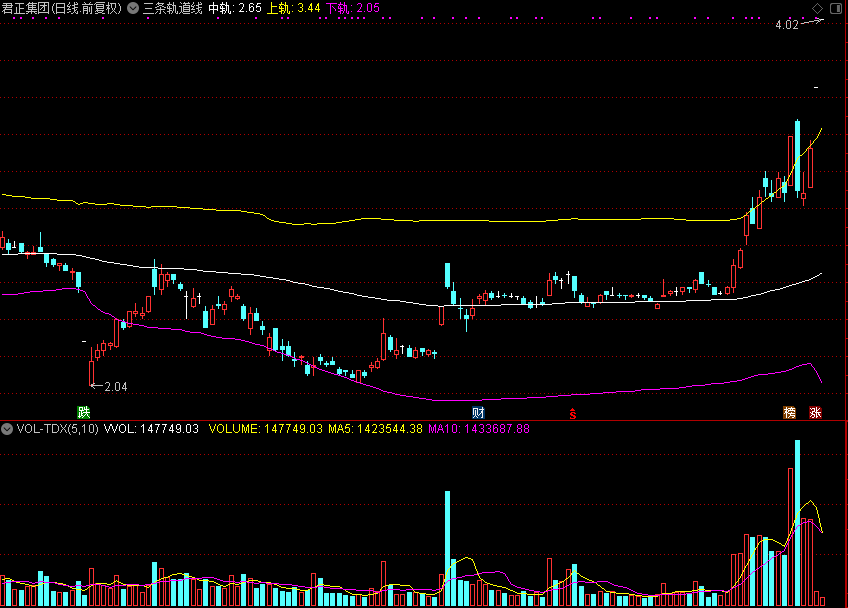Click the MA5: 1423544.38 value
848x608 pixels.
[375, 429]
